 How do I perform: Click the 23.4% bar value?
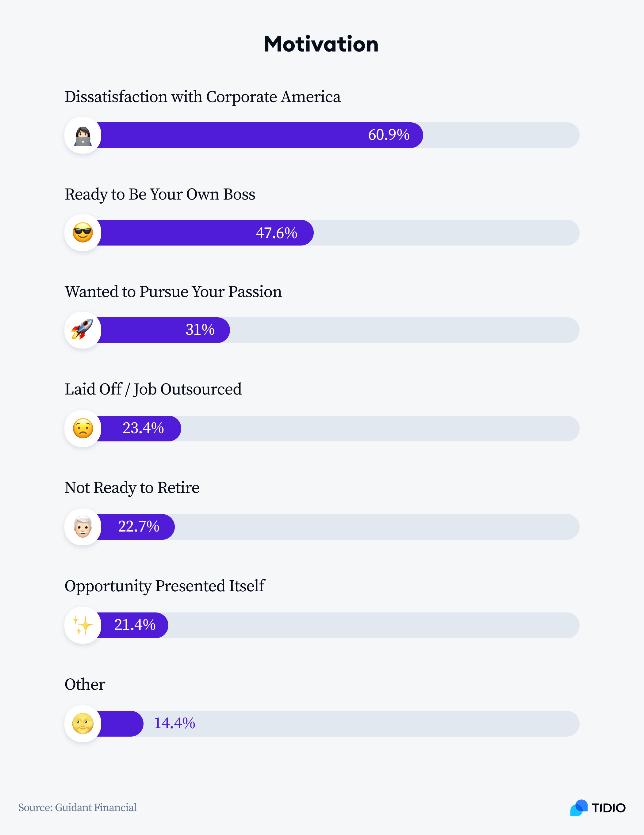point(143,428)
